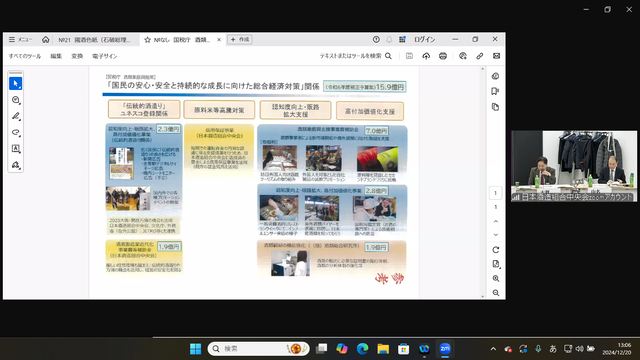
Task: Open the Acrobat menu (メニュー) button
Action: tap(20, 40)
